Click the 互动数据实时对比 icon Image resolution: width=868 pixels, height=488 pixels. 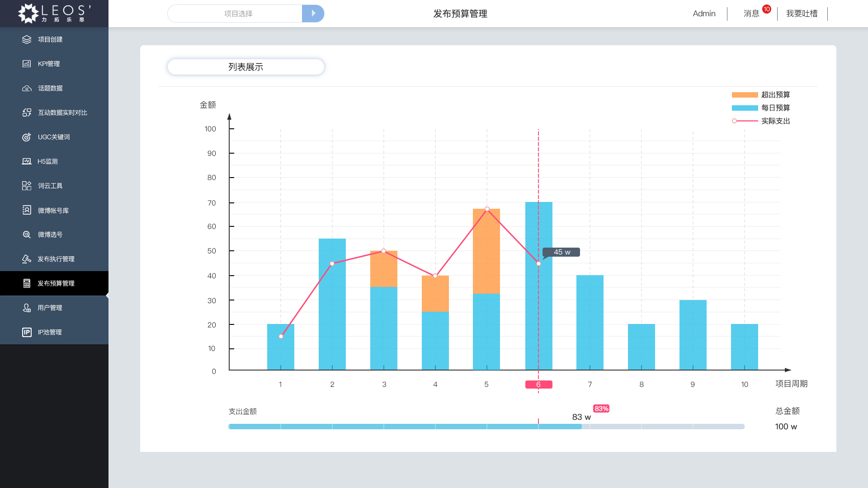click(x=27, y=113)
